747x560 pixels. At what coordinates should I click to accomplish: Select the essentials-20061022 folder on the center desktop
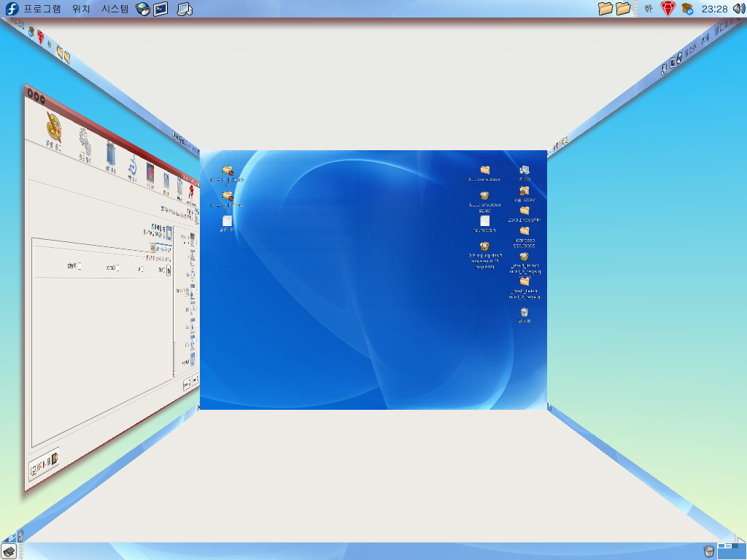coord(524,237)
